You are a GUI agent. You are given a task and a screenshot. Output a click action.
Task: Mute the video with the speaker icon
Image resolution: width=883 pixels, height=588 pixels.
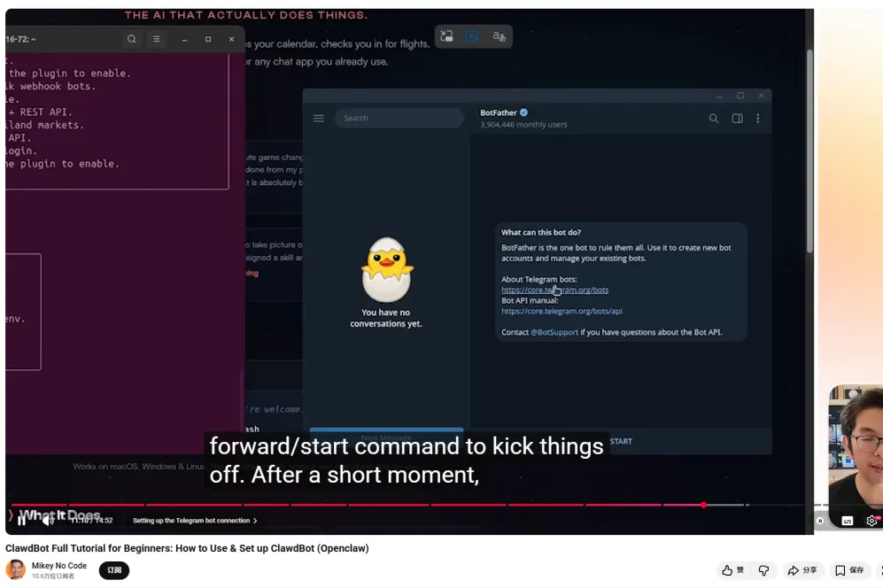point(48,521)
